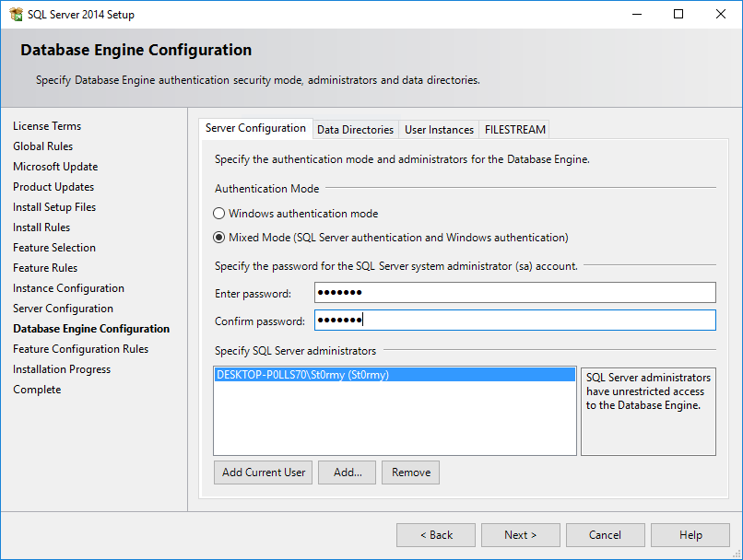Click Complete step in sidebar
The height and width of the screenshot is (560, 743).
[x=37, y=390]
